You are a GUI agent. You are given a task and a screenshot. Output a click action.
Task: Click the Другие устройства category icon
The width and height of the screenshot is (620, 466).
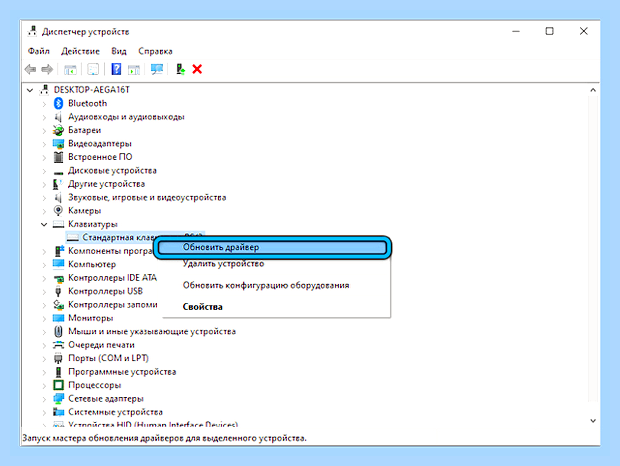pyautogui.click(x=59, y=184)
